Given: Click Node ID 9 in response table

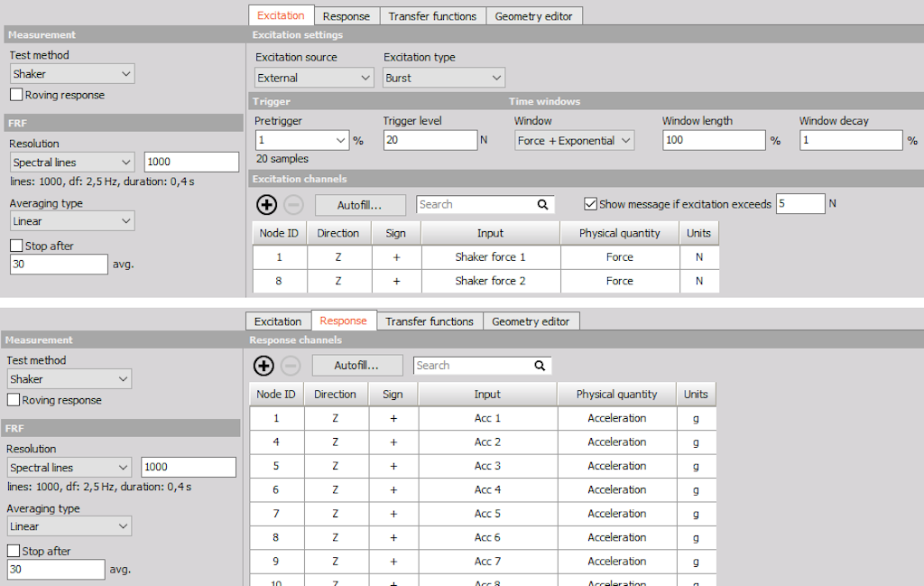Looking at the screenshot, I should (276, 562).
